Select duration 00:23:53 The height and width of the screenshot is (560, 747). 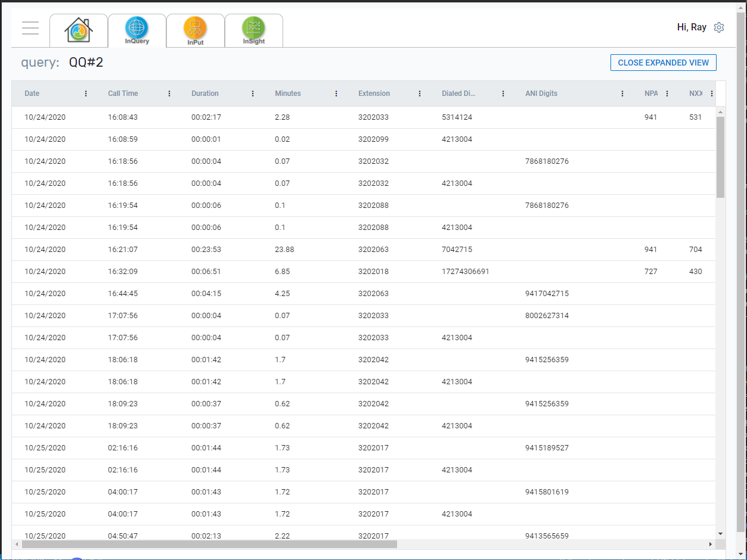(206, 250)
